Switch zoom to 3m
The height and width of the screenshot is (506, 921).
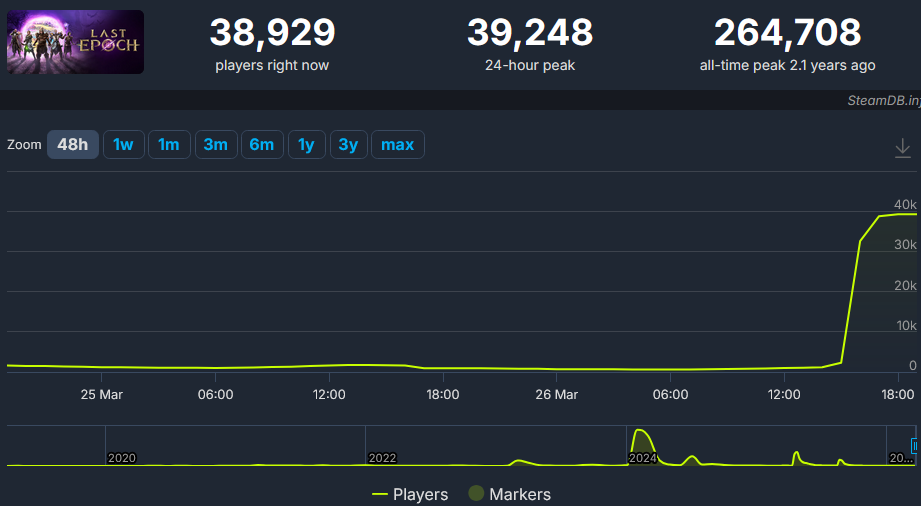tap(216, 145)
